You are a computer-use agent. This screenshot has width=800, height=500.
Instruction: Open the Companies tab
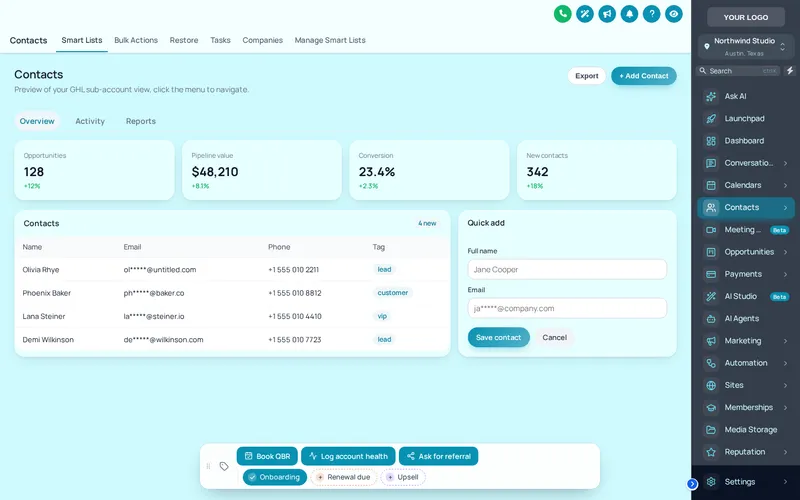tap(262, 40)
